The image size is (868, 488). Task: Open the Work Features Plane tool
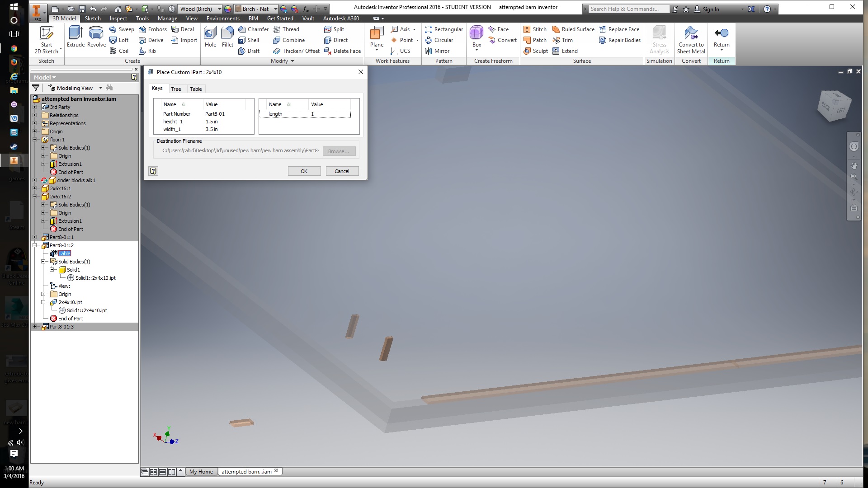coord(377,38)
